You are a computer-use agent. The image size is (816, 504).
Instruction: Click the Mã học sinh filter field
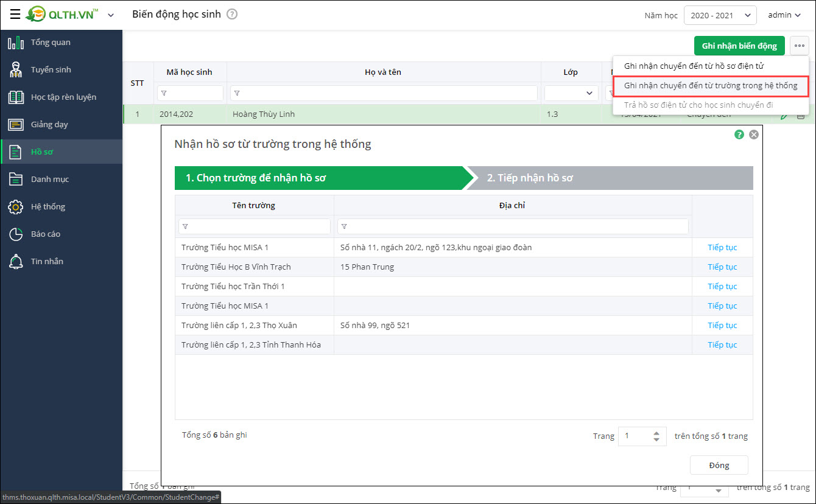point(190,93)
